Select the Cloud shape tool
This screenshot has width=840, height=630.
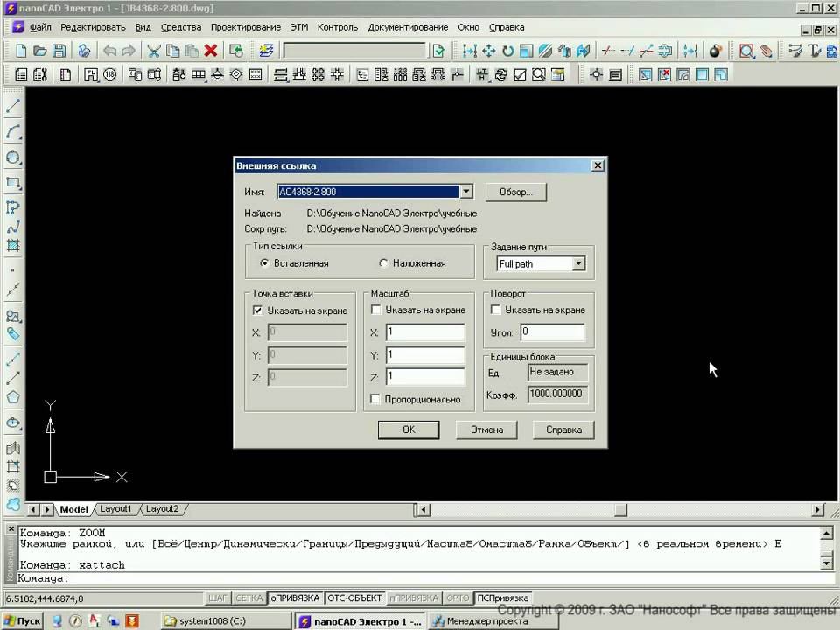pos(13,504)
